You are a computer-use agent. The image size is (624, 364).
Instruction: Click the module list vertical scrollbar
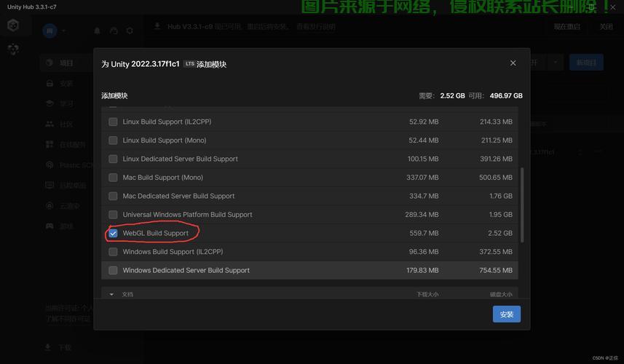pos(522,205)
